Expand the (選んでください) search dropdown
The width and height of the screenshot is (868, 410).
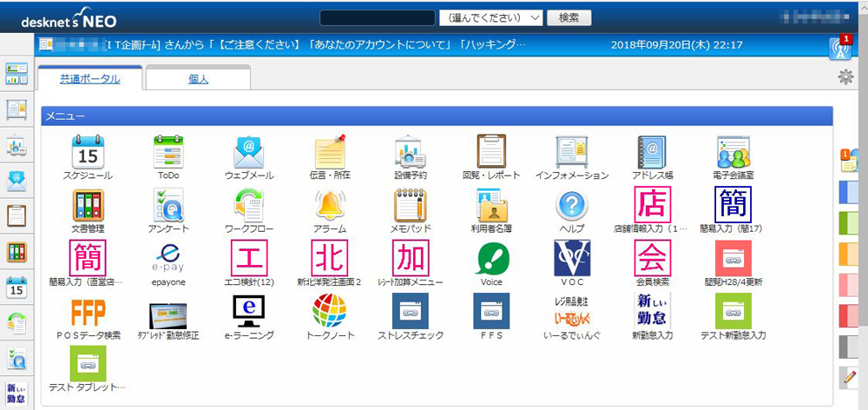click(491, 17)
